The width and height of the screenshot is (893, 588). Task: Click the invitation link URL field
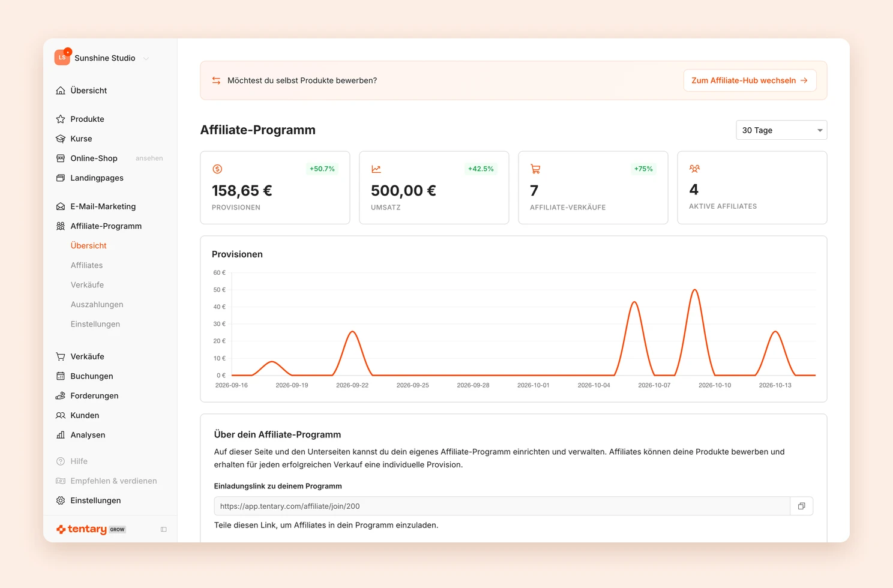(x=502, y=506)
